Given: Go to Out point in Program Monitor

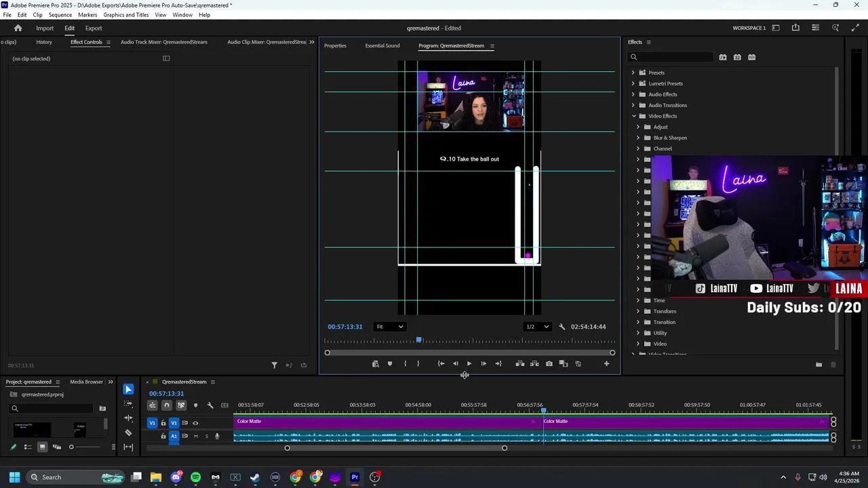Looking at the screenshot, I should click(x=498, y=364).
